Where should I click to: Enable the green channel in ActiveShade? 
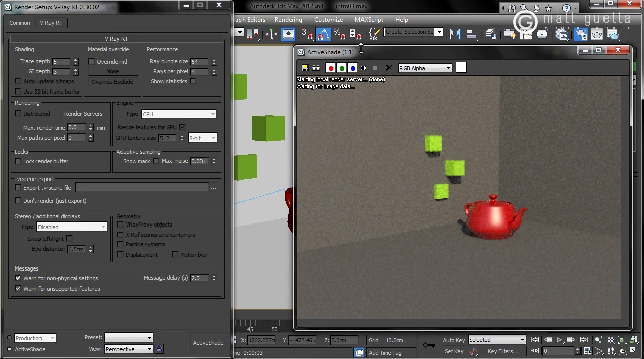[342, 68]
